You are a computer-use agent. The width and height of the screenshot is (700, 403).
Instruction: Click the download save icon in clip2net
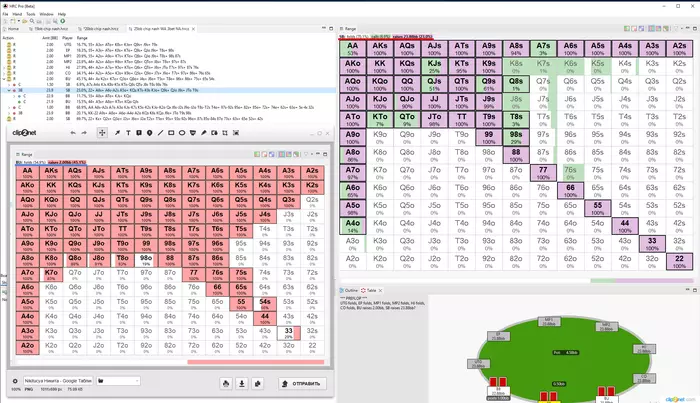242,383
